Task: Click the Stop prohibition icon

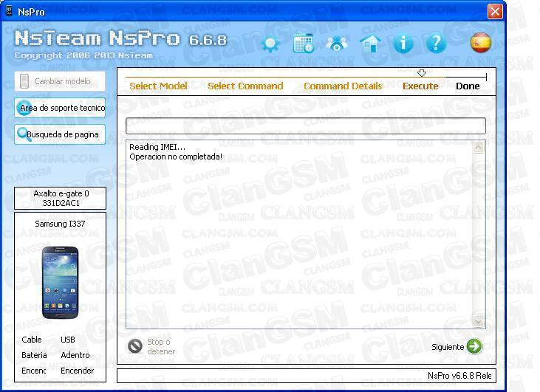Action: coord(135,346)
